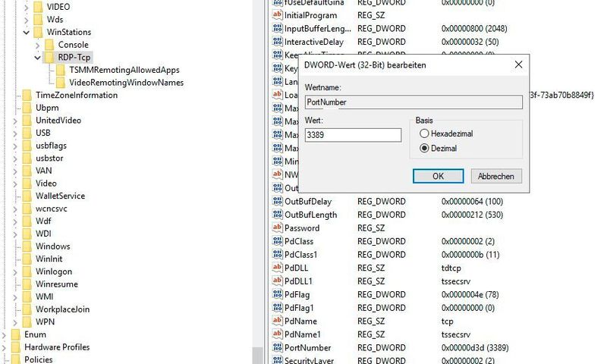Click the Wert input field containing 3389
Screen dimensions: 607x364
pyautogui.click(x=353, y=135)
